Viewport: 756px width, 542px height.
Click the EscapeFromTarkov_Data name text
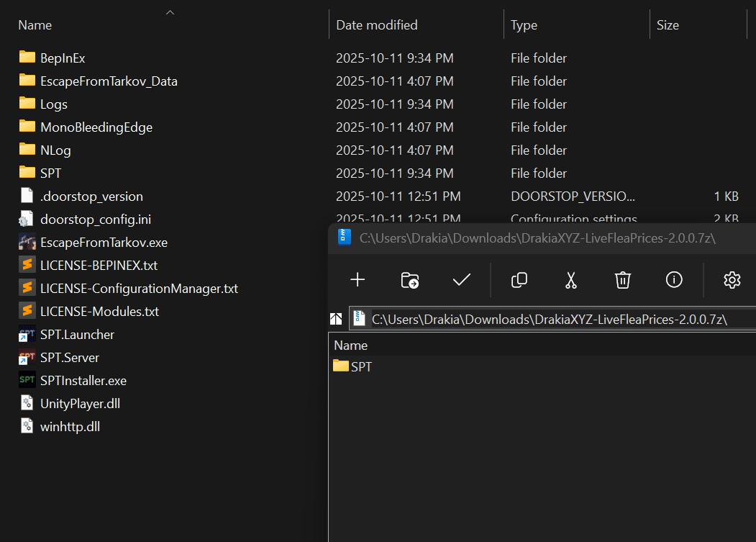109,81
